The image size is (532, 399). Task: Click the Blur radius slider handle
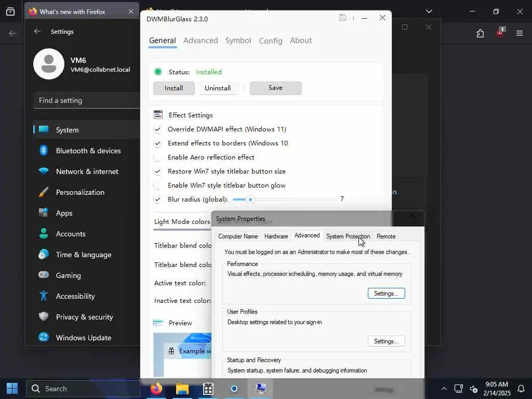pyautogui.click(x=250, y=199)
